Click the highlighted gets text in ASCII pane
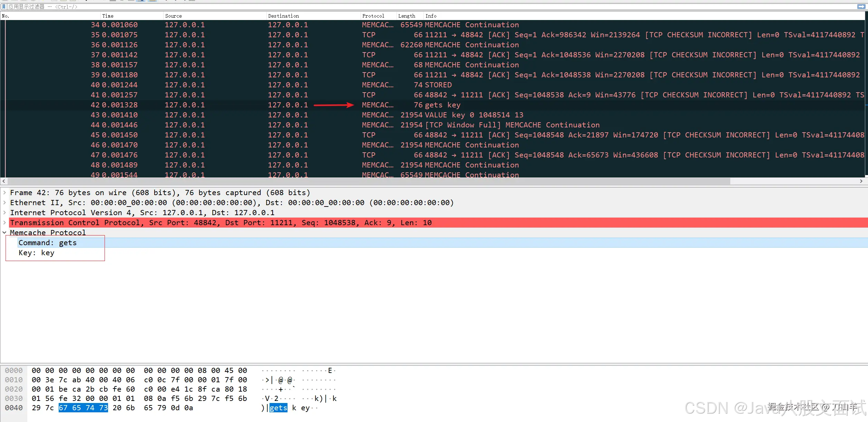The image size is (868, 422). coord(278,407)
